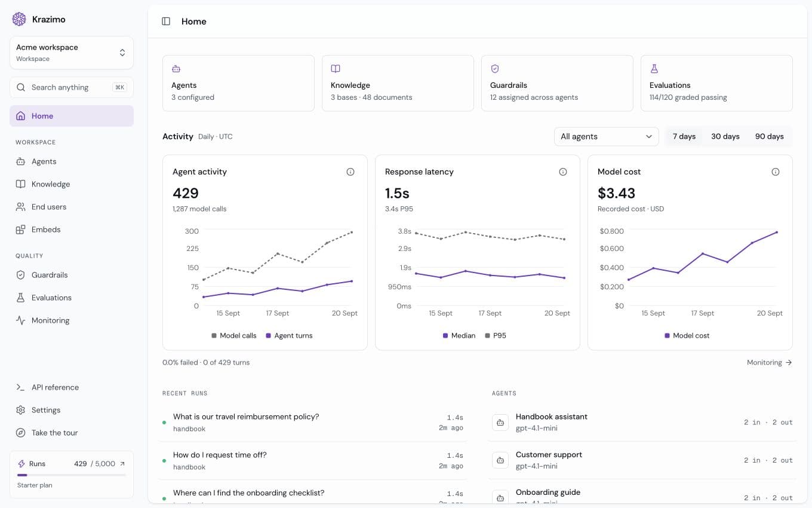This screenshot has width=812, height=508.
Task: Open the Handbook assistant agent row
Action: click(x=642, y=423)
